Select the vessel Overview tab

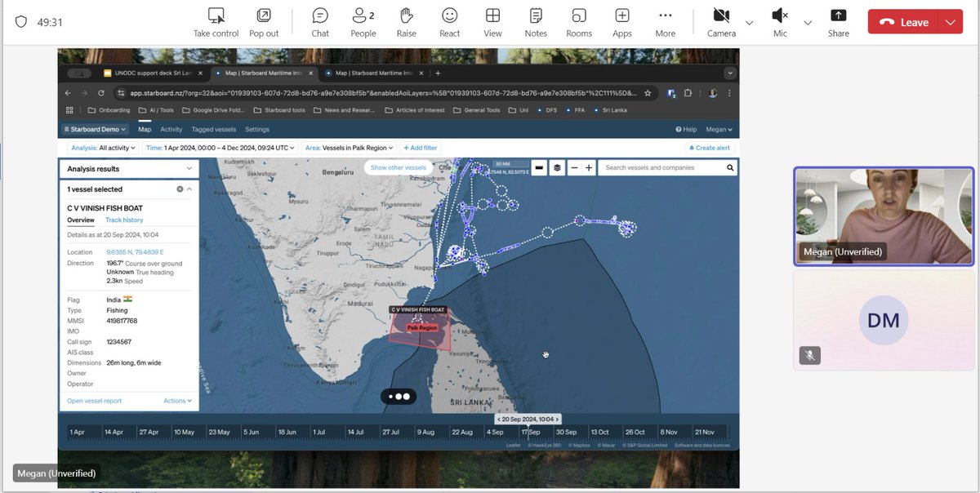(81, 220)
